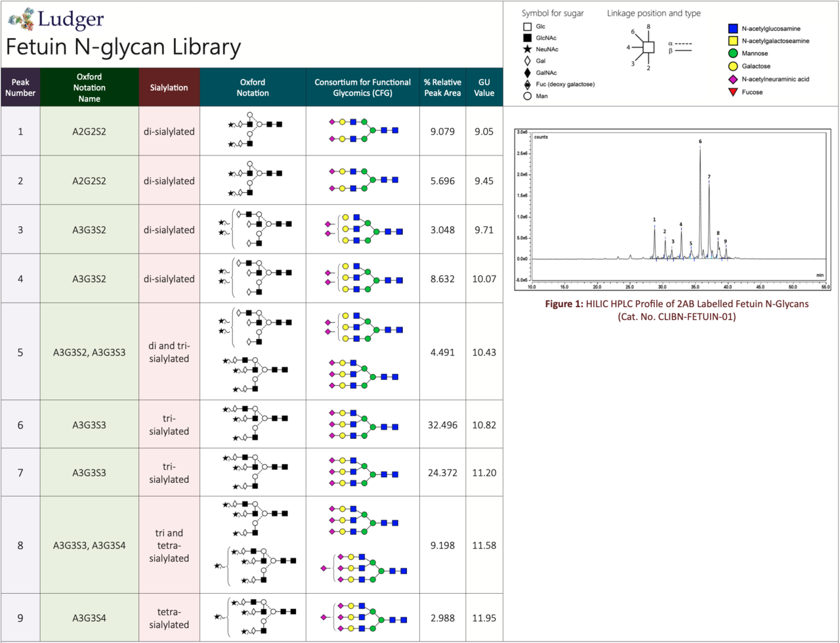Click the GU value 9.71
This screenshot has width=840, height=643.
[484, 230]
